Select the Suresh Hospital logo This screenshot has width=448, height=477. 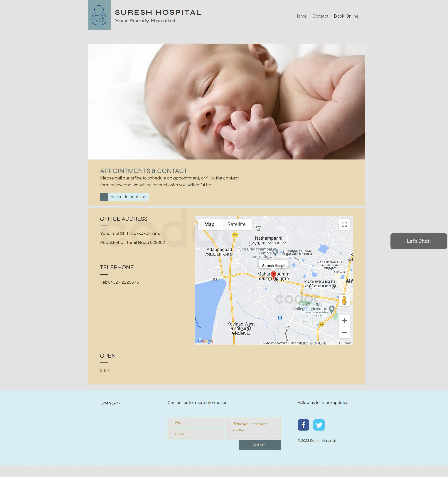99,15
